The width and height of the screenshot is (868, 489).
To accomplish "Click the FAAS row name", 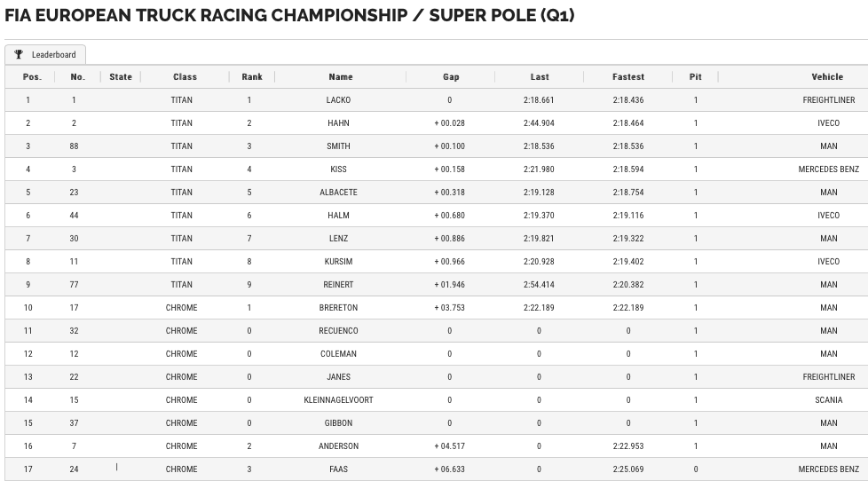I will pos(338,469).
